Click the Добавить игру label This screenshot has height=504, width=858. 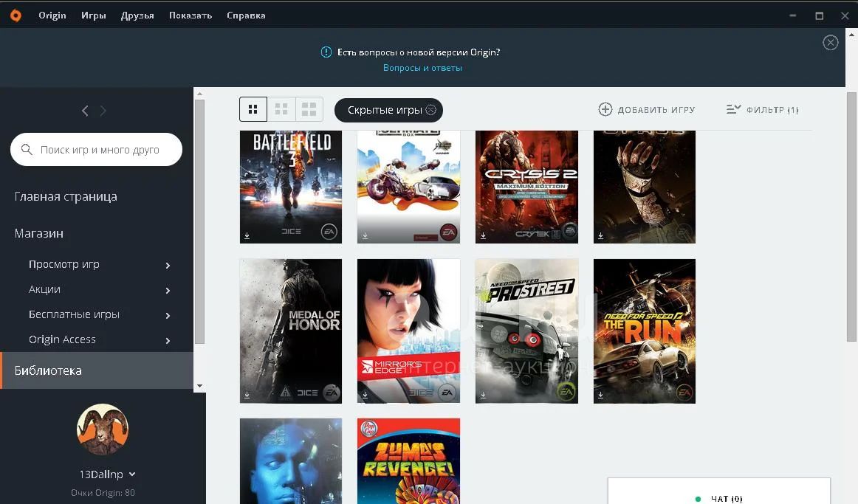656,110
